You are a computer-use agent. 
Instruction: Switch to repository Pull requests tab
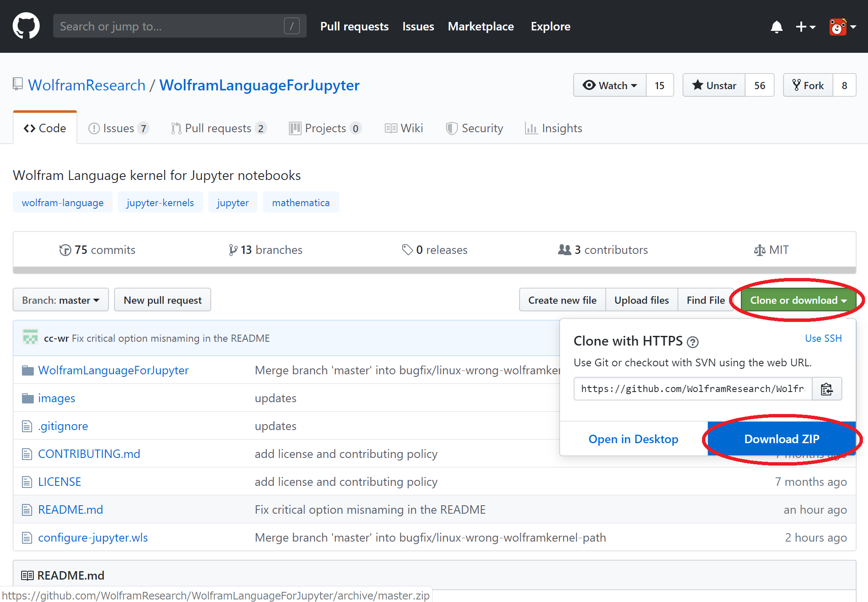tap(218, 128)
